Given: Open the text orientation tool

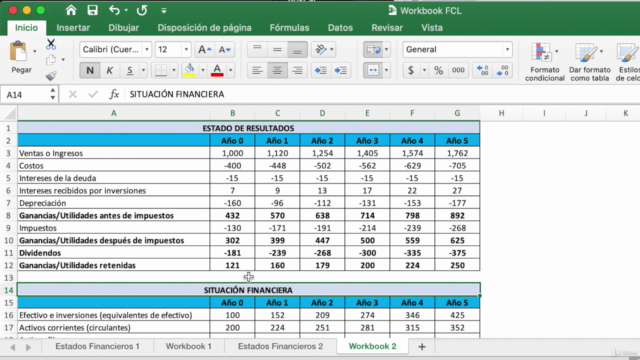Looking at the screenshot, I should pos(321,49).
